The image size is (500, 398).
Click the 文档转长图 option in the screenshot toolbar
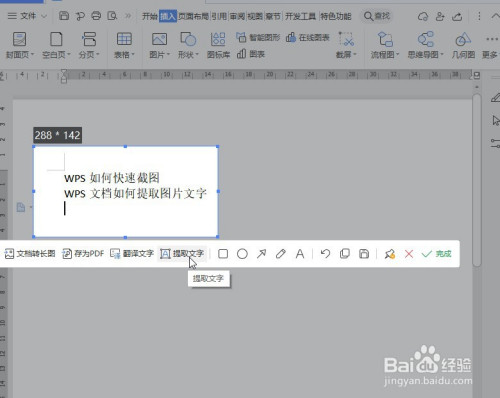30,254
